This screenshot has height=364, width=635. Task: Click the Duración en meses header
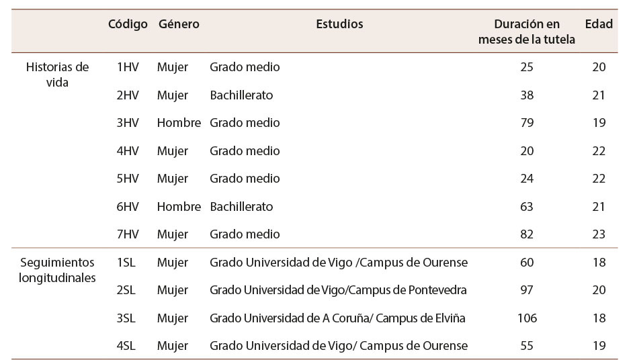(x=526, y=32)
